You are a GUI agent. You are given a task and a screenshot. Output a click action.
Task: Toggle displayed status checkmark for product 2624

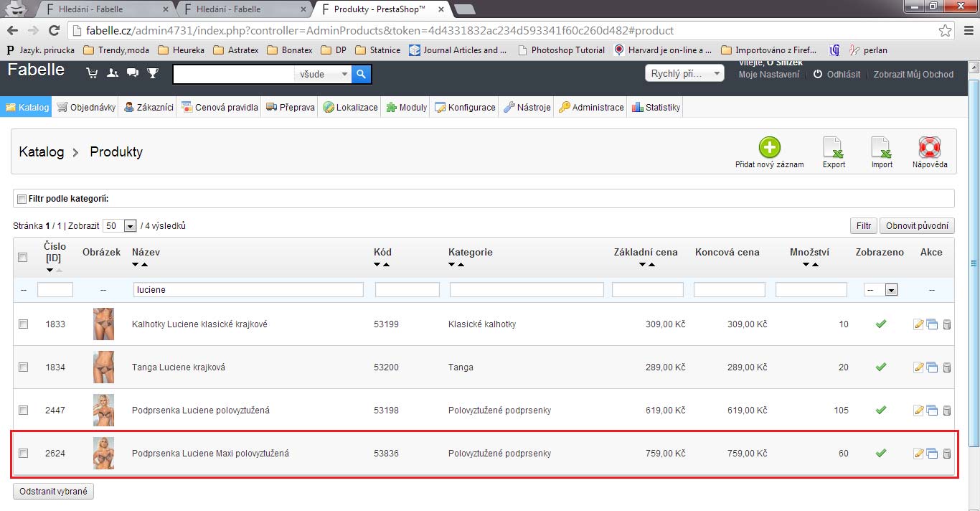881,454
